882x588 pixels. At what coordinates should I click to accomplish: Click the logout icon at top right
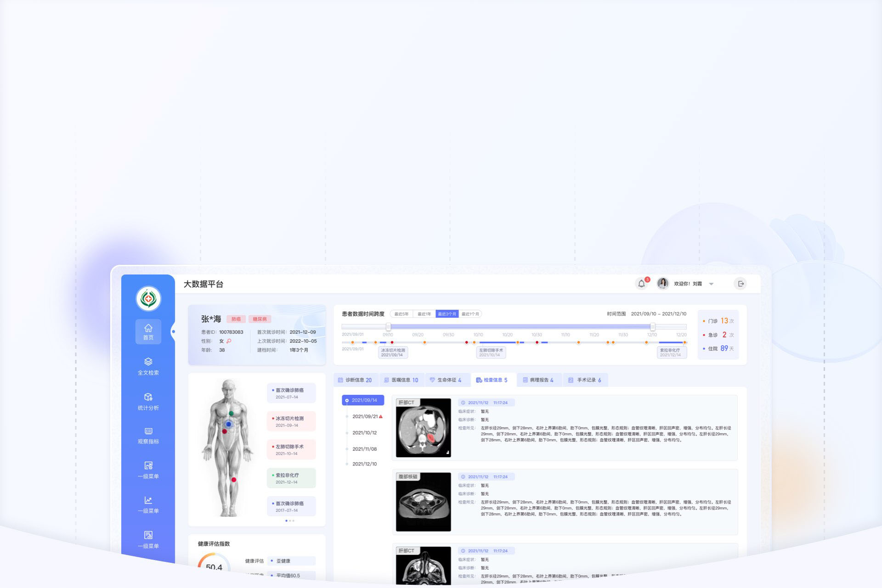[x=741, y=284]
